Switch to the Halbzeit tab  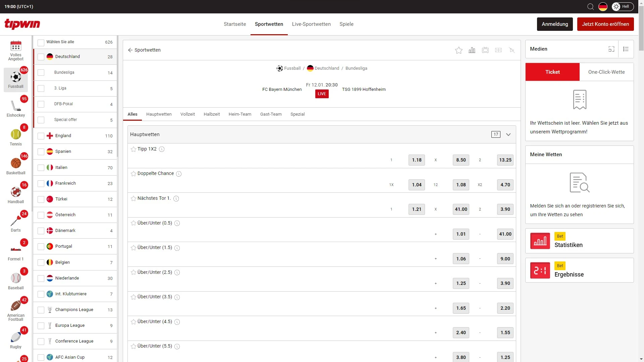tap(212, 114)
